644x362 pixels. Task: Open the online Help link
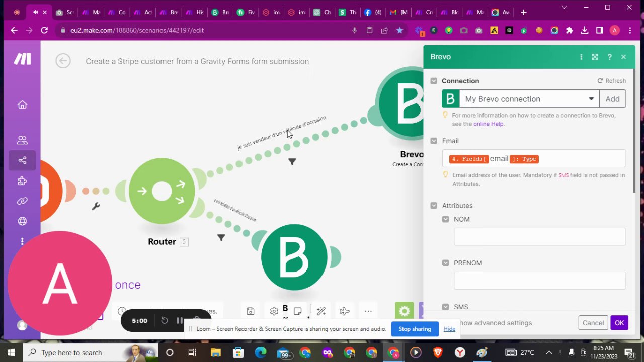coord(488,124)
